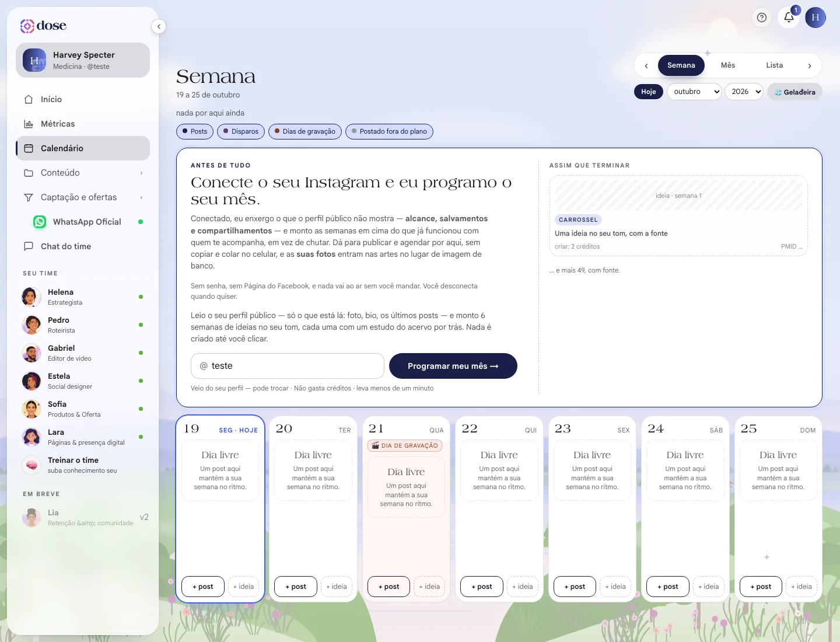Toggle the Disparos filter chip
Viewport: 840px width, 642px height.
[241, 131]
